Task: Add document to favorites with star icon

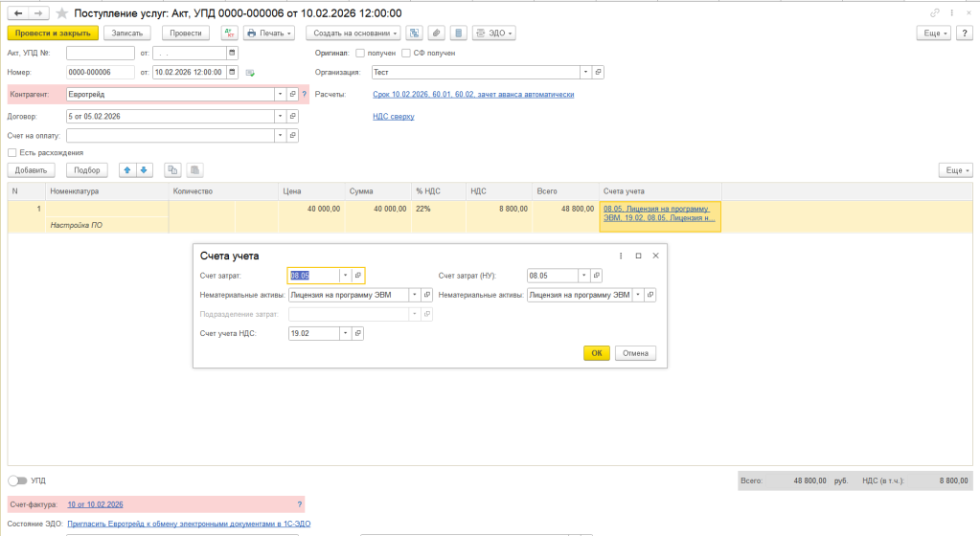Action: tap(62, 13)
